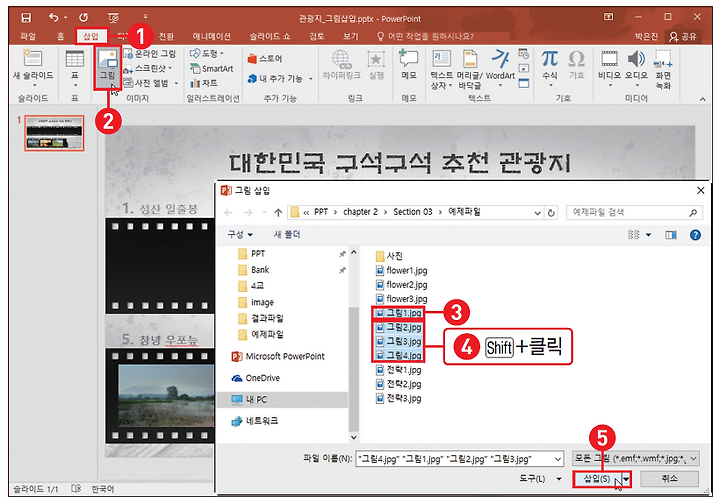This screenshot has height=504, width=720.
Task: Click the 그림 picture icon in ribbon
Action: (108, 68)
